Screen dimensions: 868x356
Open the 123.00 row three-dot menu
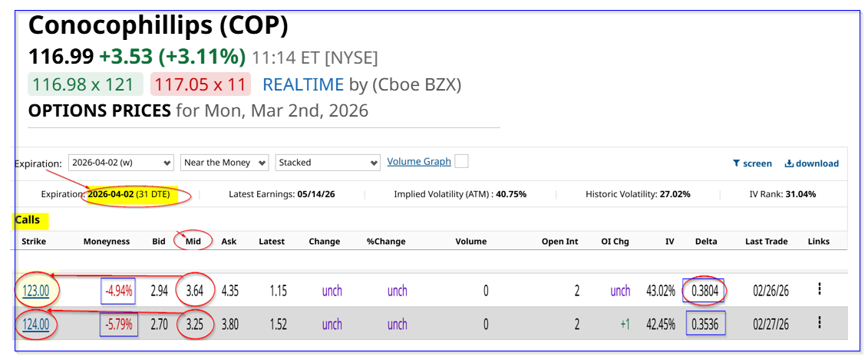(x=819, y=289)
